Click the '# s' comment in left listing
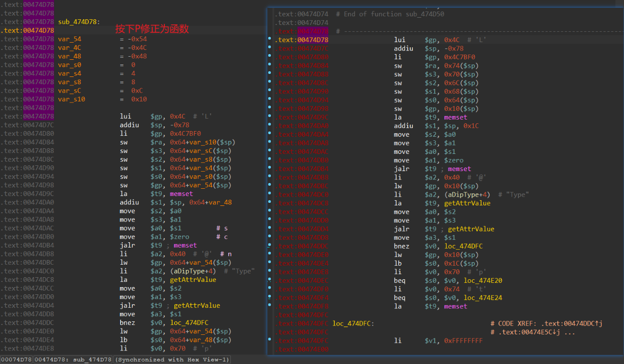The width and height of the screenshot is (624, 364). tap(222, 228)
